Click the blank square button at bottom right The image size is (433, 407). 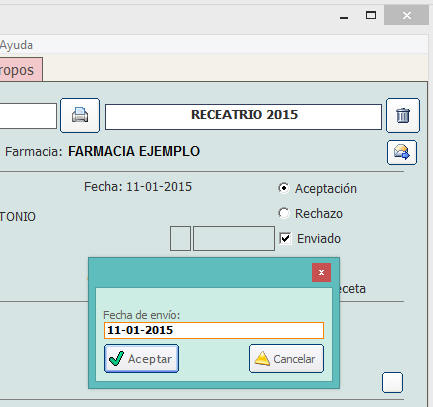(x=392, y=382)
